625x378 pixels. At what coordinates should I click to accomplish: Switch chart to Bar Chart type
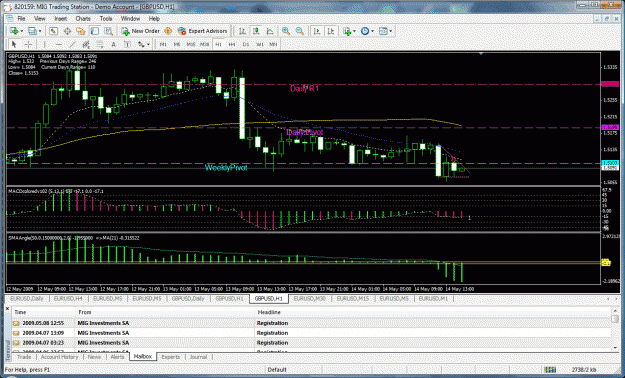point(242,31)
